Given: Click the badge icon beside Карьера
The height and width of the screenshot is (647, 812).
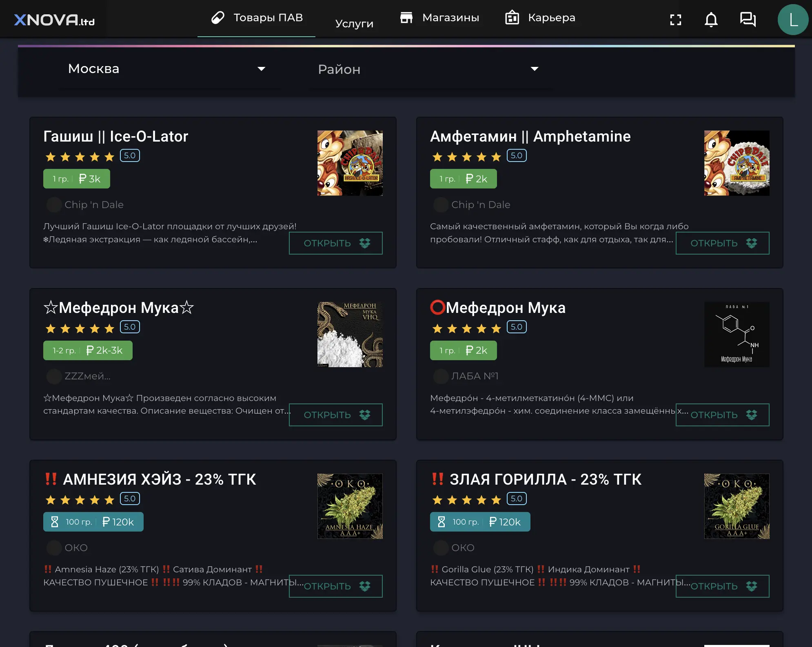Looking at the screenshot, I should [512, 18].
